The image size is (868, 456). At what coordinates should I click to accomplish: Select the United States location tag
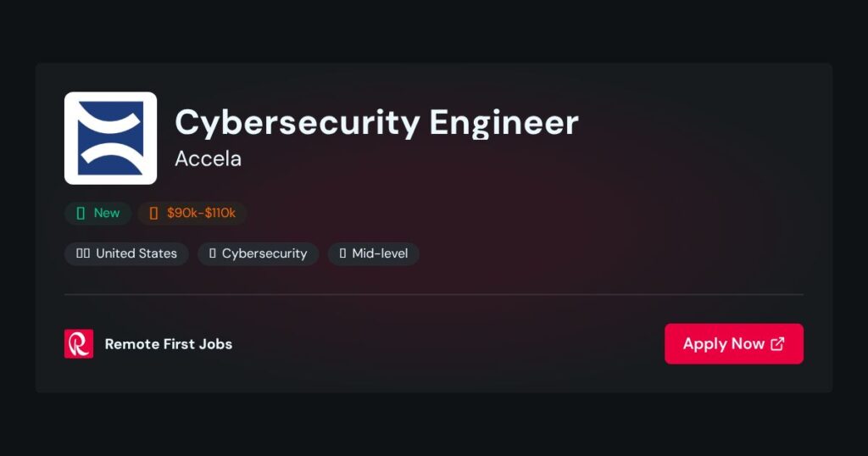pos(127,253)
